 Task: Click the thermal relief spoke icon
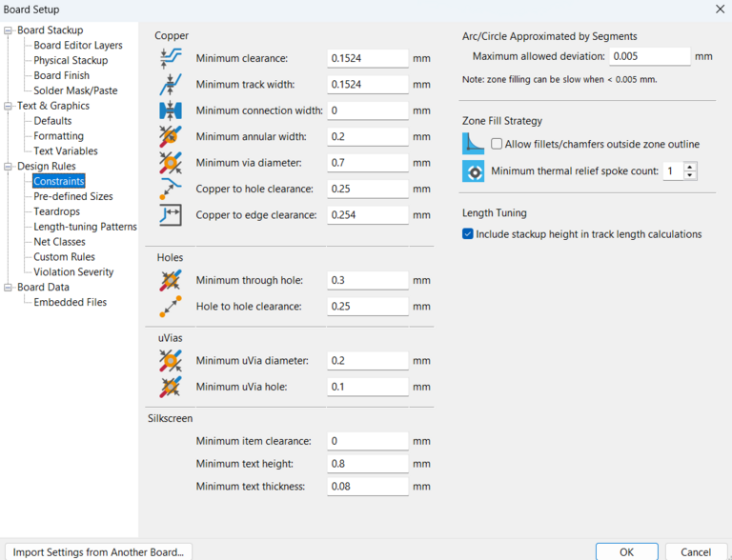coord(473,171)
